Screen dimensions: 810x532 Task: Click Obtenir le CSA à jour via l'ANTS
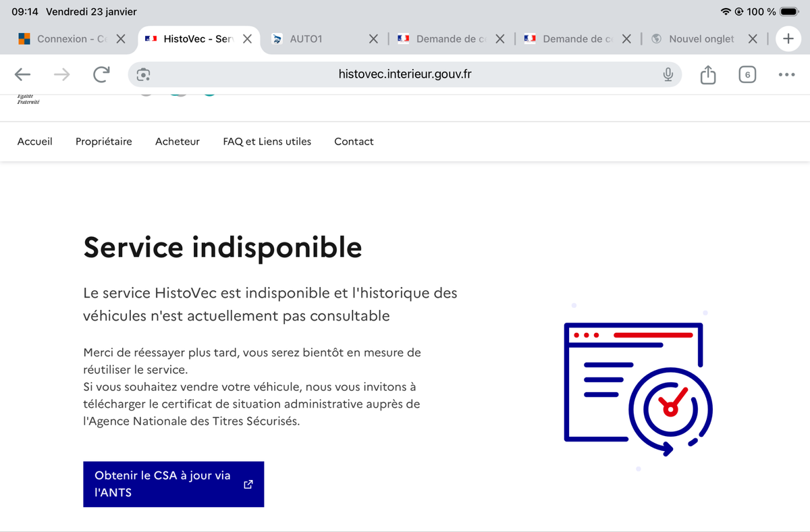[173, 484]
